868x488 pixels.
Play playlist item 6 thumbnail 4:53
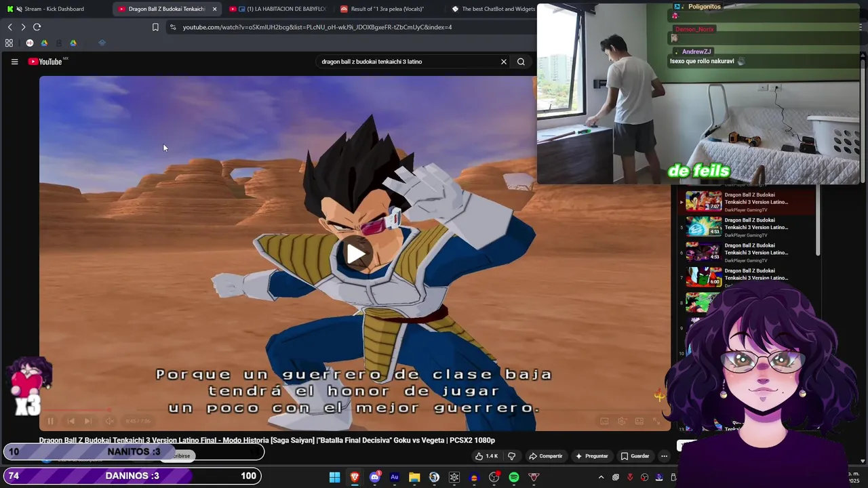(x=703, y=251)
